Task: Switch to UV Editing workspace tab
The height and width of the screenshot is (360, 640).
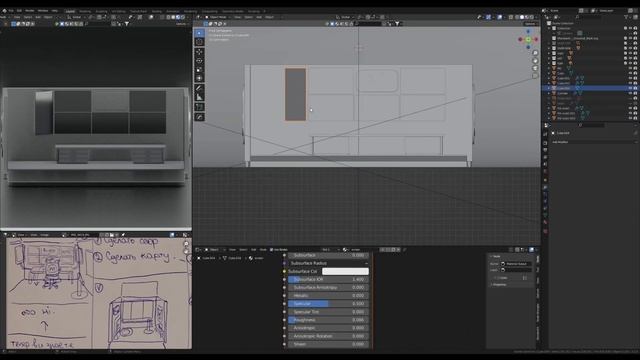Action: [x=118, y=11]
